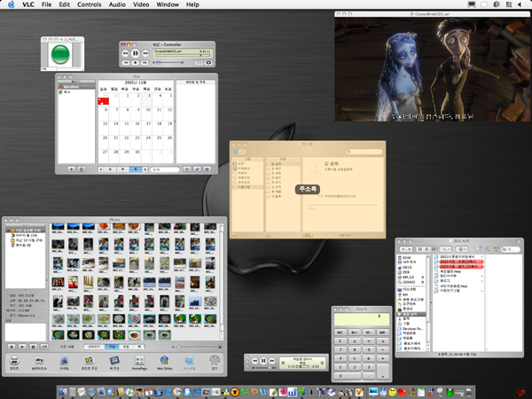Image resolution: width=532 pixels, height=399 pixels.
Task: Click the edit button in Address Book
Action: (307, 235)
